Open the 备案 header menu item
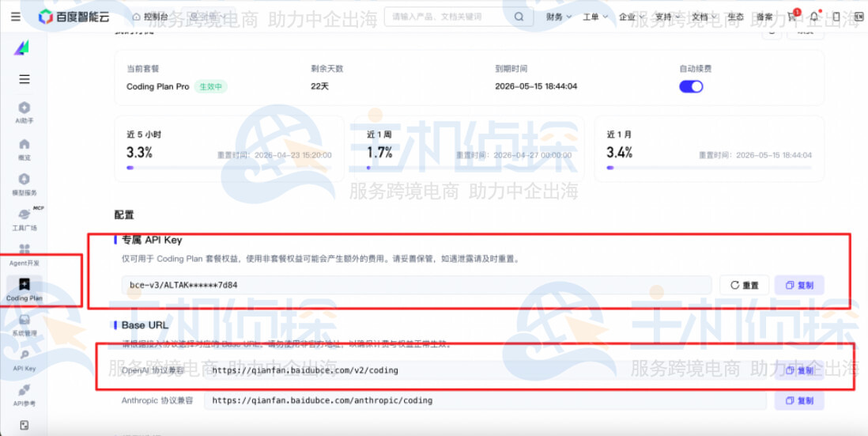This screenshot has width=868, height=436. [x=764, y=17]
